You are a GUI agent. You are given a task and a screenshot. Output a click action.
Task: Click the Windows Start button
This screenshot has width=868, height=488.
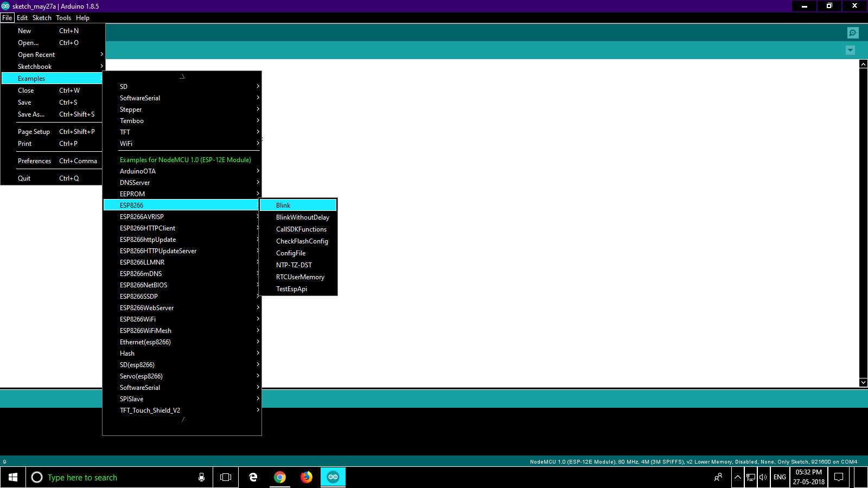13,477
